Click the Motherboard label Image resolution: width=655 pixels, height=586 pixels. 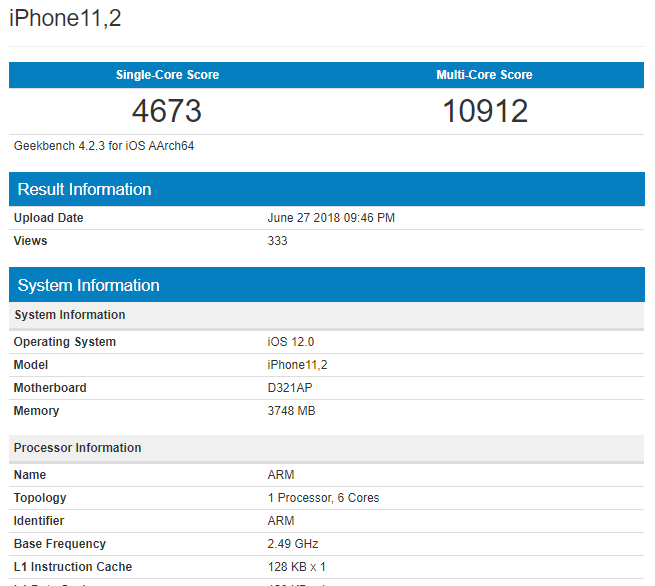click(50, 388)
